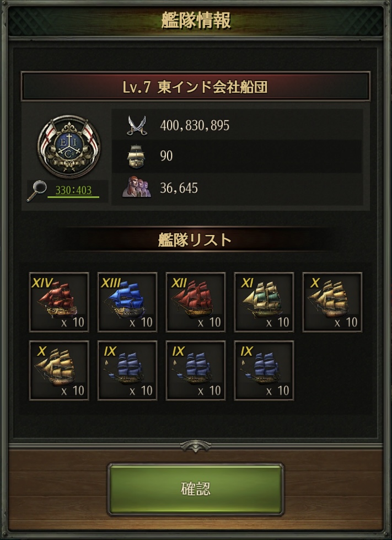Click the 艦隊情報 window title
Screen dimensions: 392x540
196,20
